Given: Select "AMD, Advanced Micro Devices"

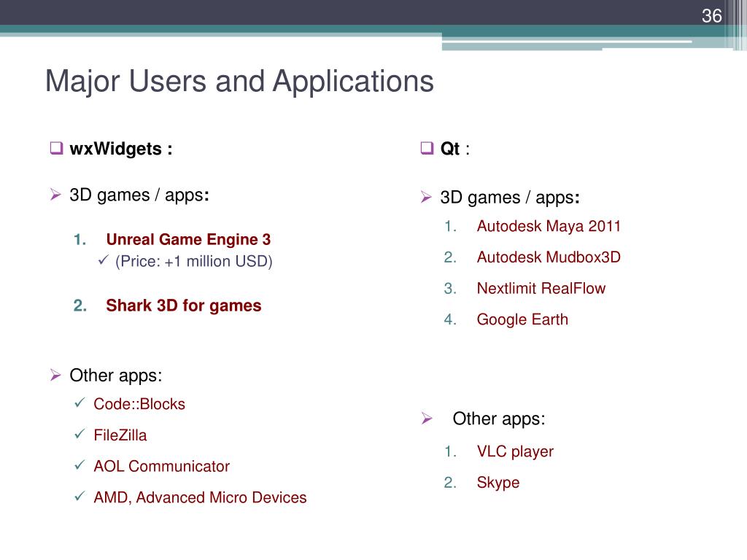Looking at the screenshot, I should point(200,497).
